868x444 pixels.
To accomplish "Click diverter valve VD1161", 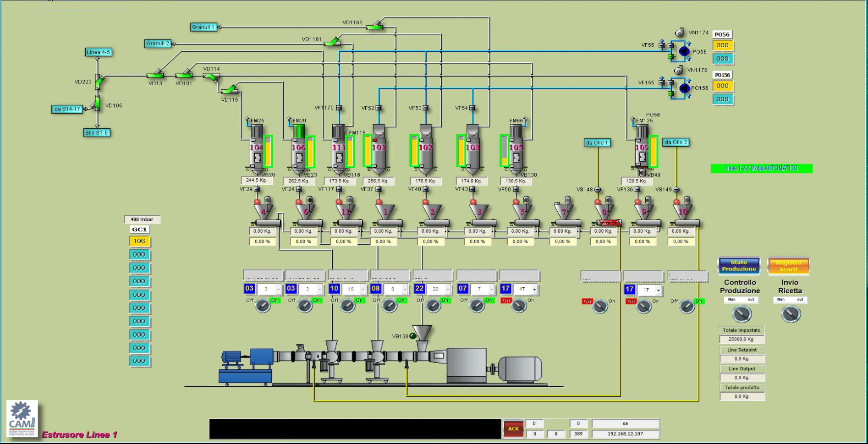I will (x=332, y=42).
